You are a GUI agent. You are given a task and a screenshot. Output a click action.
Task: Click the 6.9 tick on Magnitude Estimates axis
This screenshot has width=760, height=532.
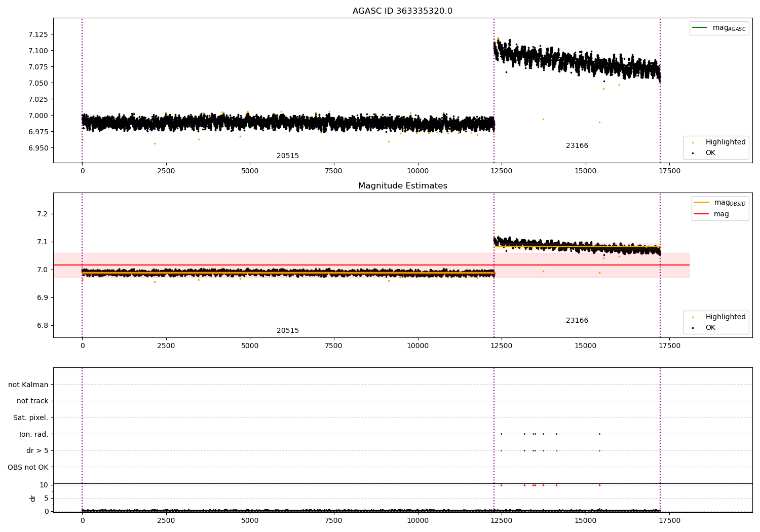pyautogui.click(x=43, y=297)
